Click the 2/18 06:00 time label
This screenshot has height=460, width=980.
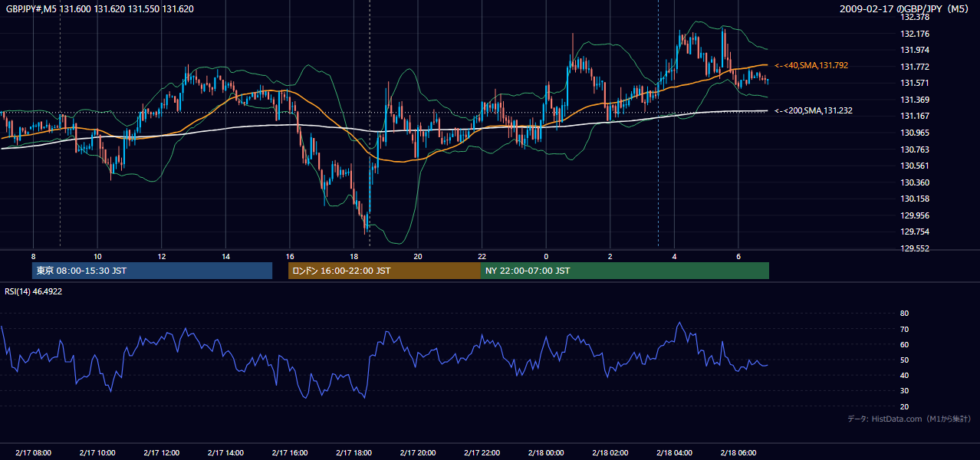pyautogui.click(x=738, y=452)
